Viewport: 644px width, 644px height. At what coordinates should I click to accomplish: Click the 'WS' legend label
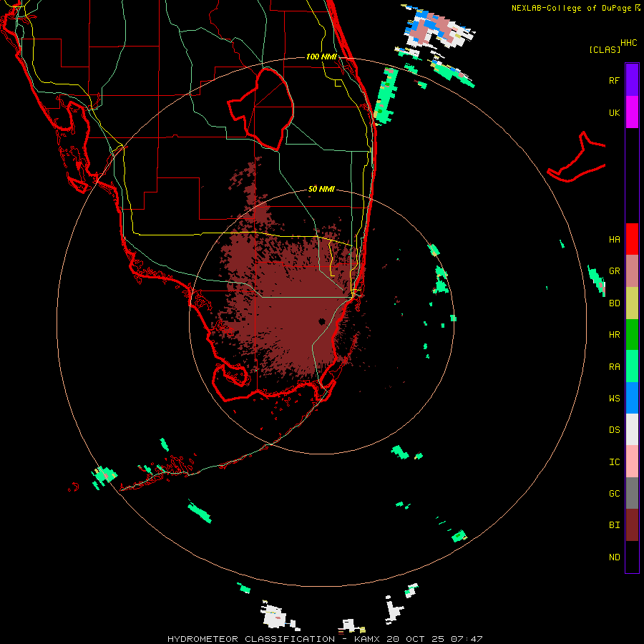point(615,399)
